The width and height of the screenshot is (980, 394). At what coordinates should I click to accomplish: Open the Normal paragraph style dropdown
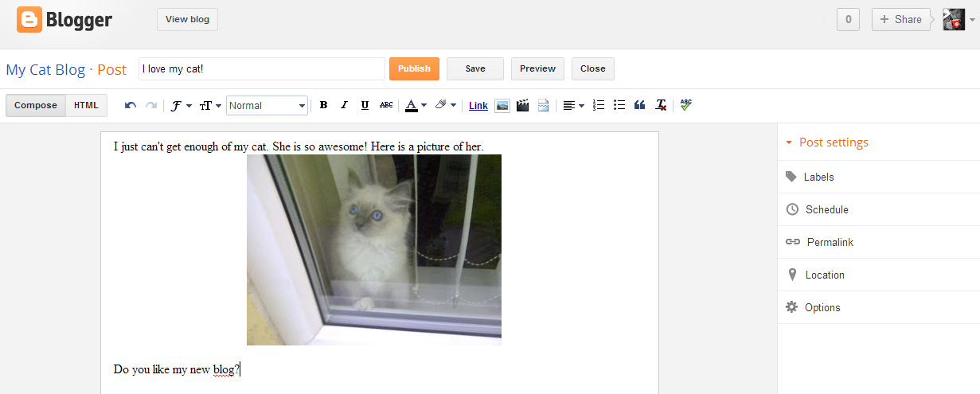pyautogui.click(x=267, y=106)
